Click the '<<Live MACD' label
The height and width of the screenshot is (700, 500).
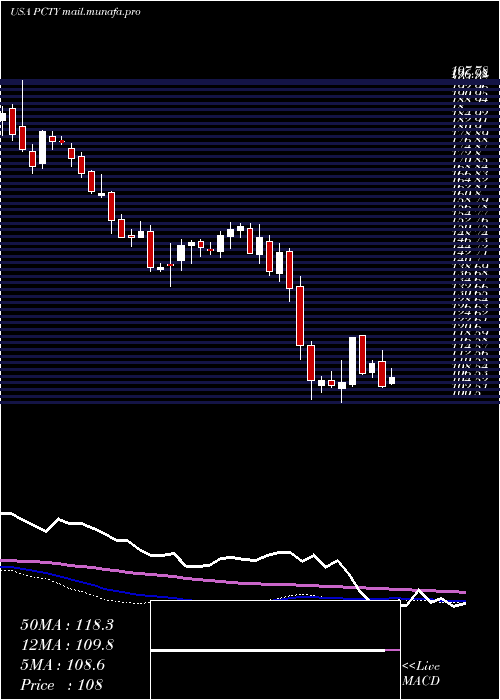coord(421,674)
